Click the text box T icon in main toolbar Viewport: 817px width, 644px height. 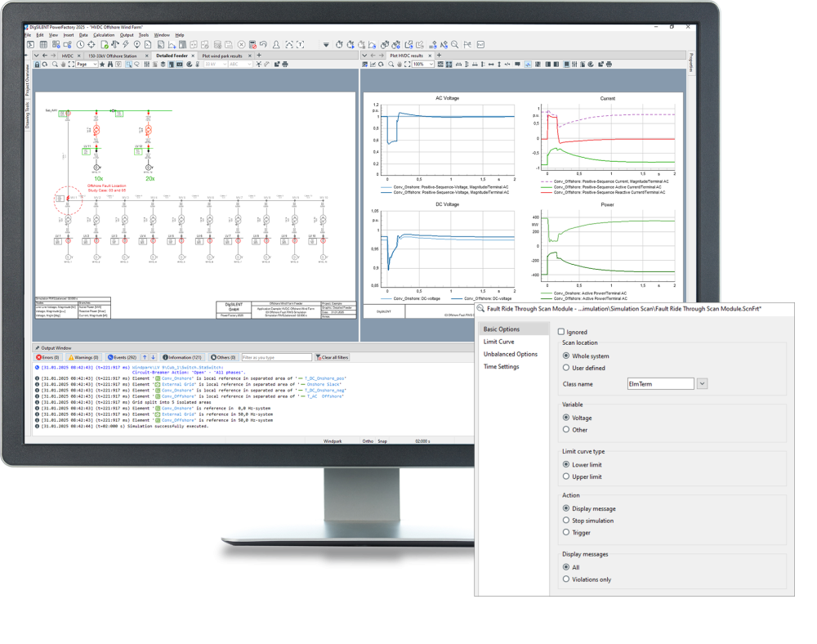coord(300,45)
